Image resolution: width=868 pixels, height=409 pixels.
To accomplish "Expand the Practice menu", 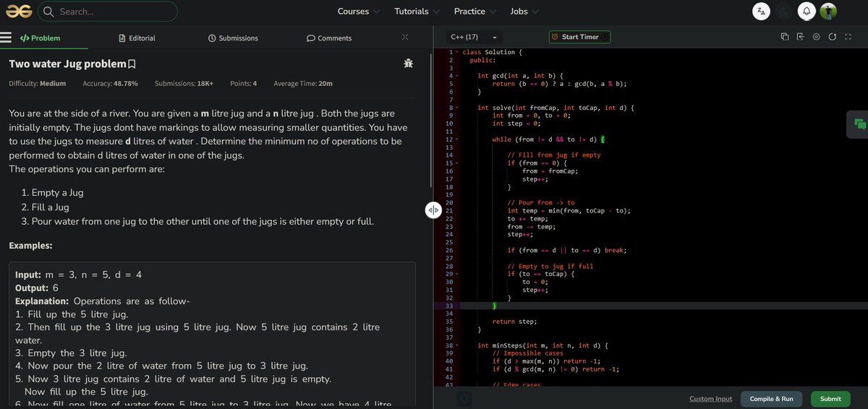I will coord(475,11).
